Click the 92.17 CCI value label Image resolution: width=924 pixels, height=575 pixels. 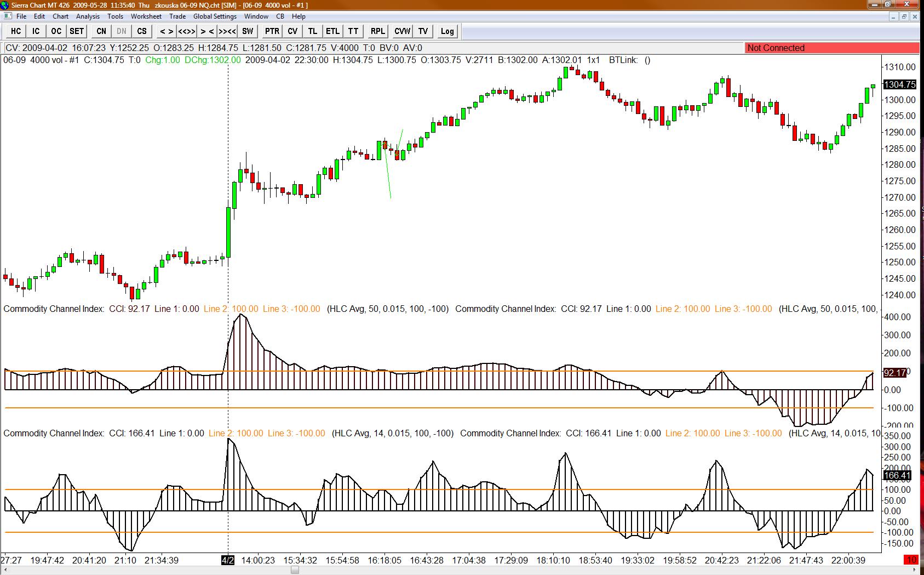click(x=895, y=373)
